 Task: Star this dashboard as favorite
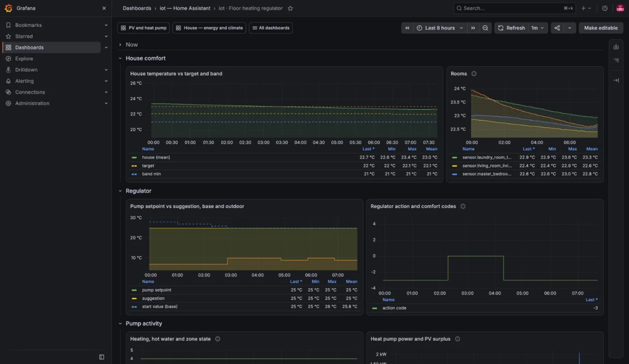coord(291,8)
